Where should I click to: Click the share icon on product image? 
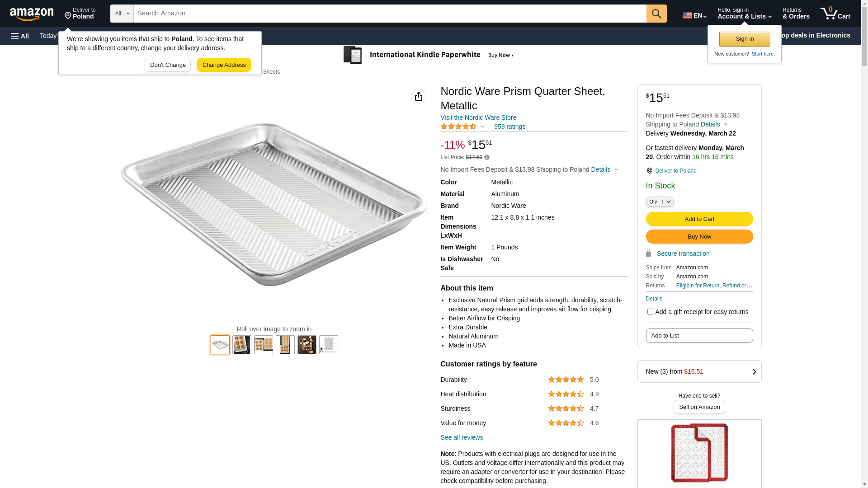coord(419,96)
